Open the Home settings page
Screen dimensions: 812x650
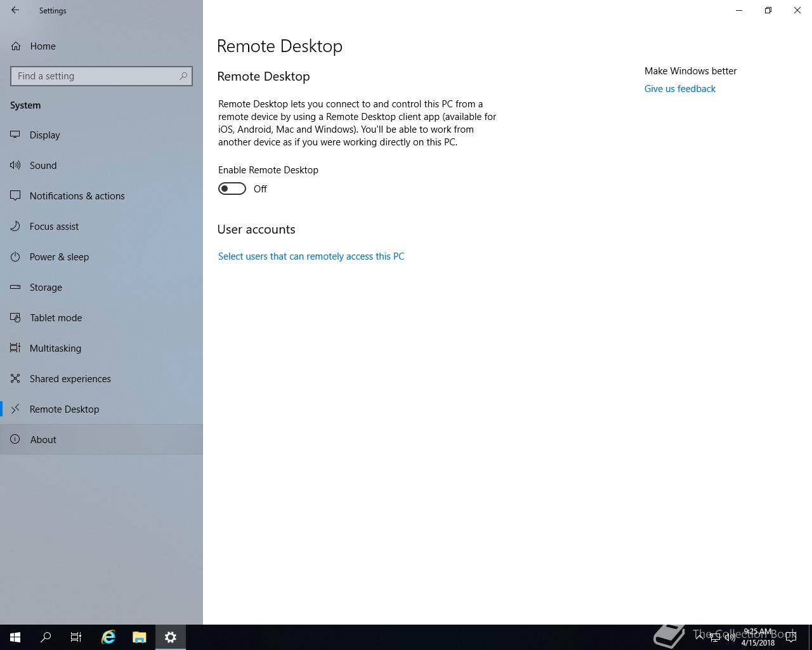coord(101,46)
